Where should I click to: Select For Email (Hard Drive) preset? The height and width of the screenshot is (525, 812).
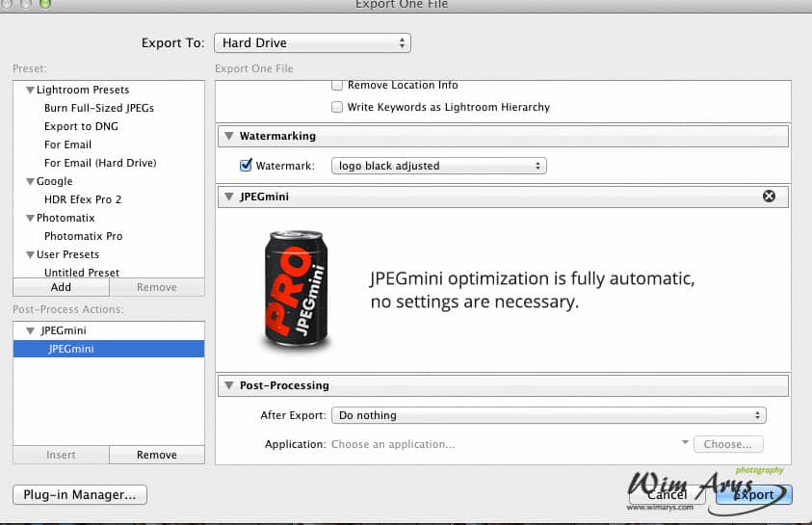click(x=100, y=163)
